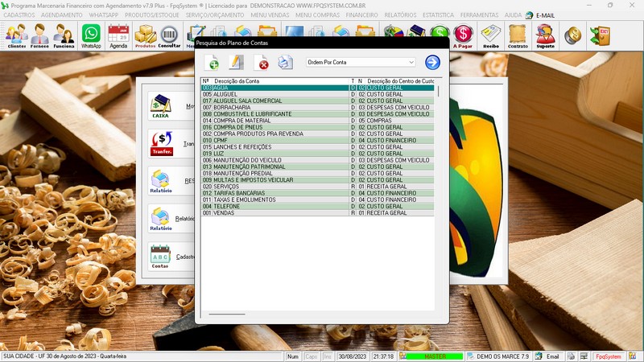Click the Email icon in the status bar

[x=548, y=356]
